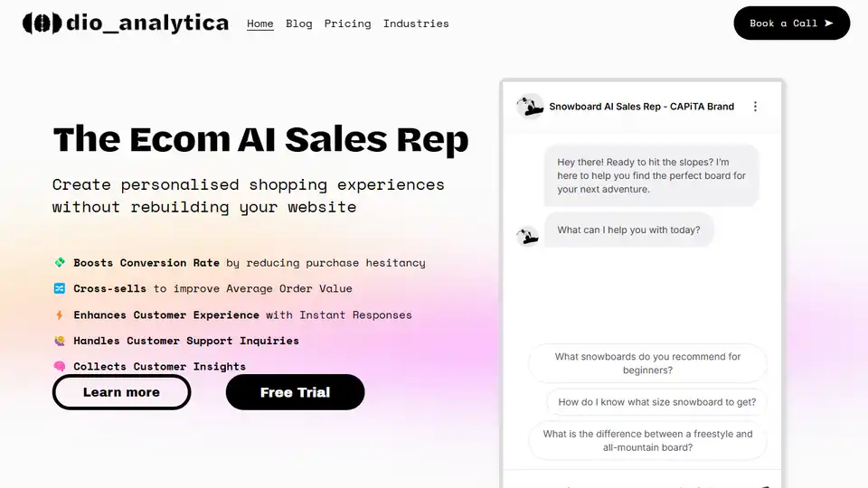Choose the snowboard size question suggestion
This screenshot has height=488, width=868.
656,402
